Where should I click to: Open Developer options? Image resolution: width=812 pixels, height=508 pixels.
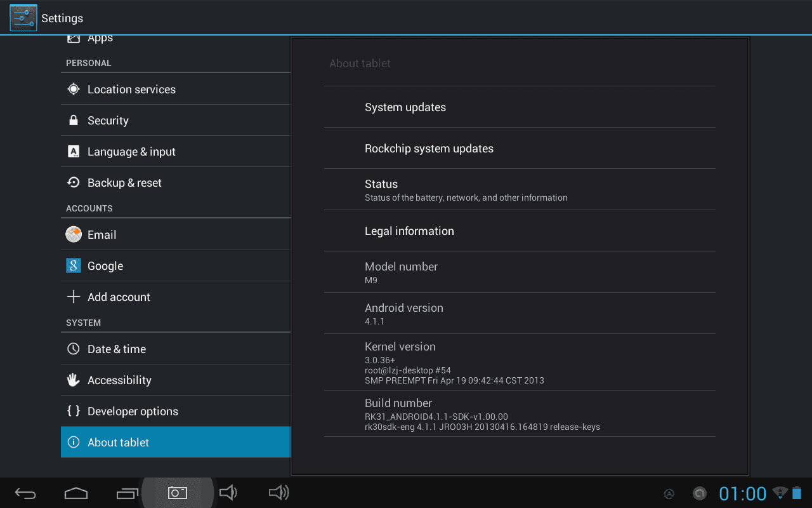[176, 411]
